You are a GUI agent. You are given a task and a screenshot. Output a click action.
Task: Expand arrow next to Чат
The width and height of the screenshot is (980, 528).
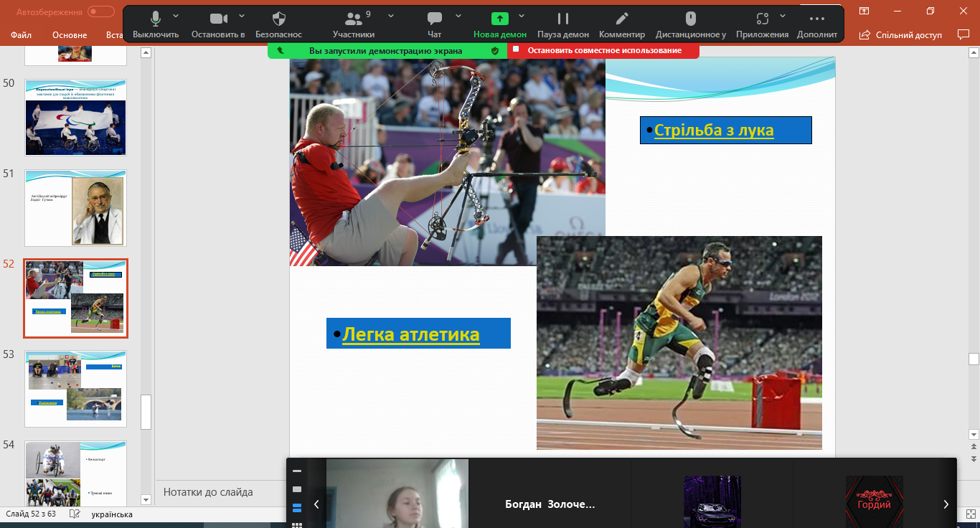click(x=458, y=15)
